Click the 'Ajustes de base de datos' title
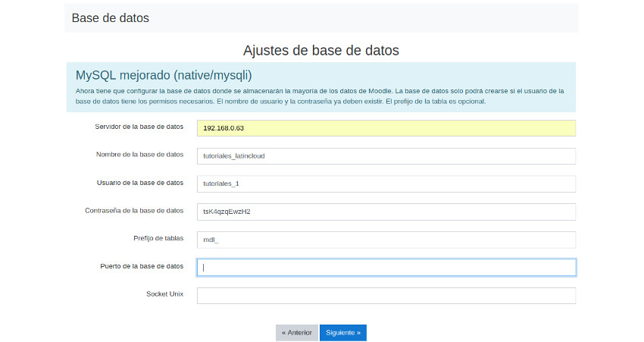Viewport: 644px width, 342px height. [321, 50]
